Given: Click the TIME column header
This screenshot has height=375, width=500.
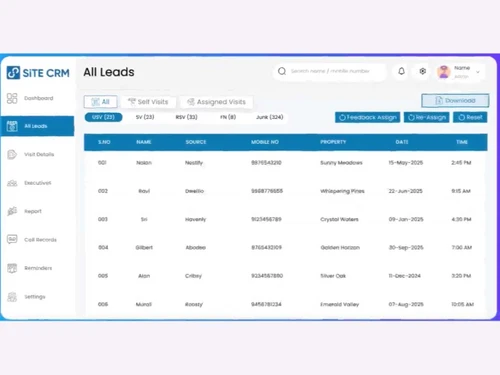Looking at the screenshot, I should (x=462, y=142).
